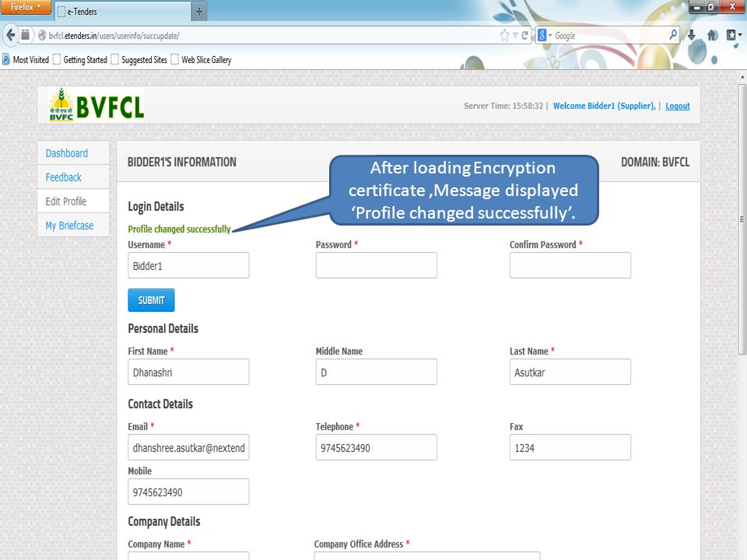Viewport: 747px width, 560px height.
Task: Open a new tab with plus button
Action: pos(199,12)
